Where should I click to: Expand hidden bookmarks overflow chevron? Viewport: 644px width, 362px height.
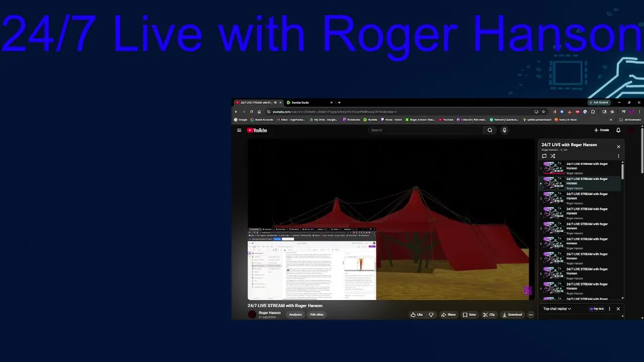(x=611, y=120)
